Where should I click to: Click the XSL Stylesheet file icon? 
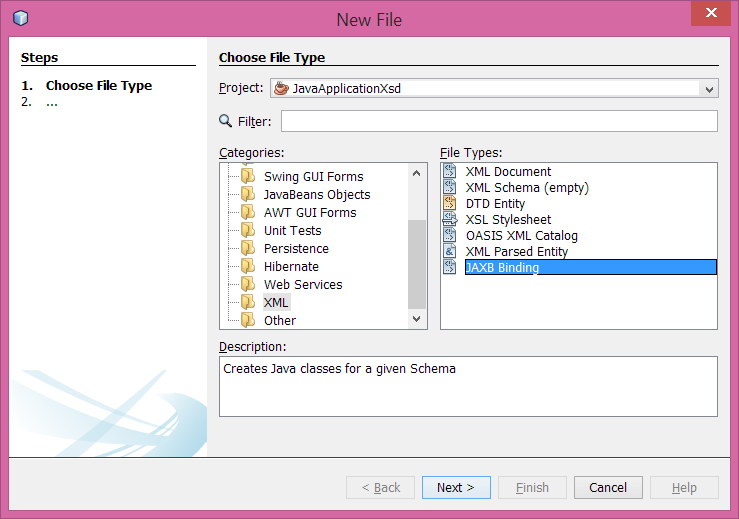tap(450, 219)
